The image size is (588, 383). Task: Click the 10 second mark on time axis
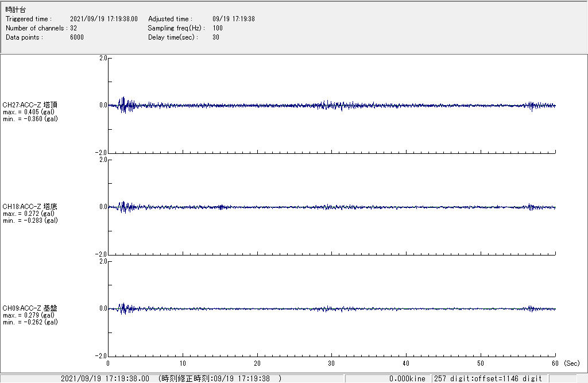183,364
